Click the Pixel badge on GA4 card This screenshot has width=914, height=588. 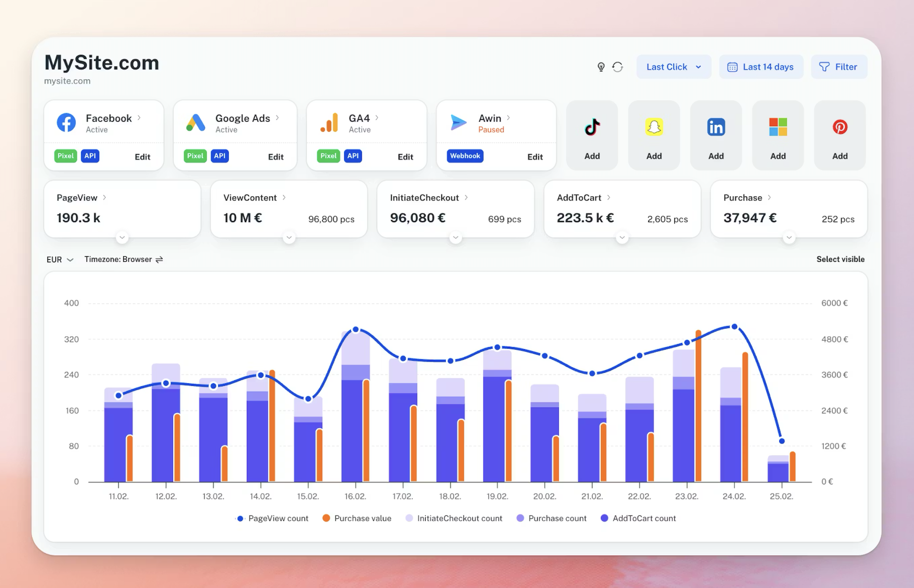coord(328,156)
